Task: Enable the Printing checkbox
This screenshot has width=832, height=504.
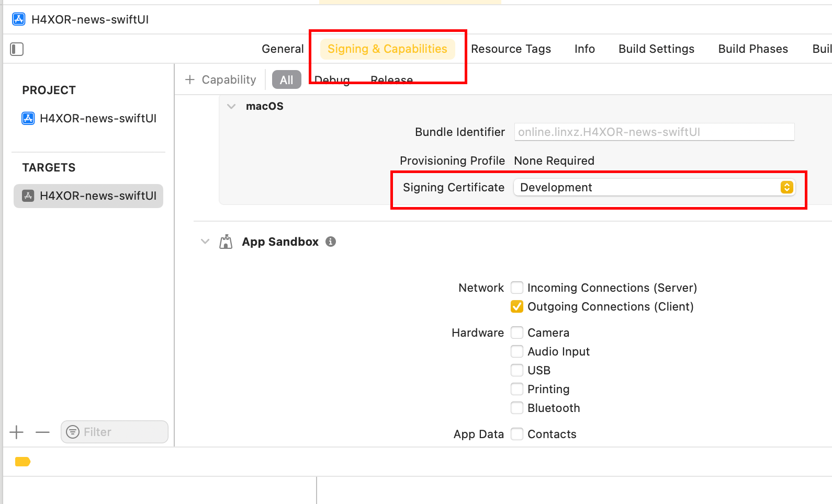Action: [517, 389]
